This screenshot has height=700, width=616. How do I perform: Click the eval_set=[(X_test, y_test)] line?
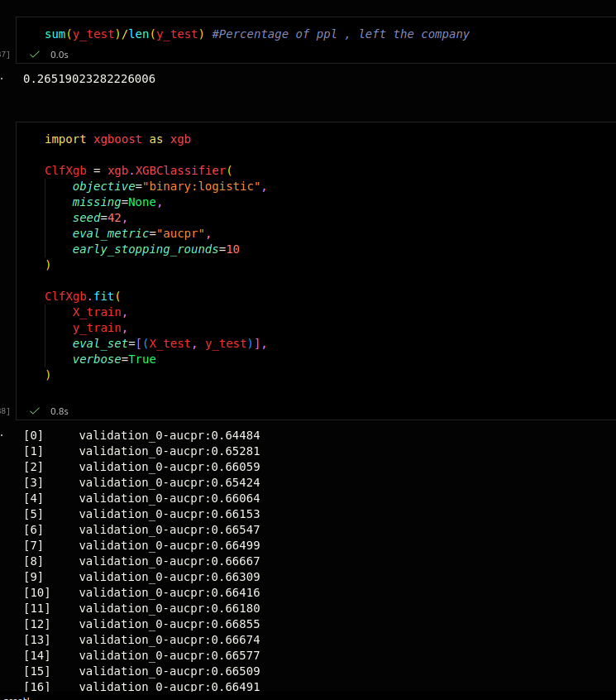pyautogui.click(x=169, y=343)
